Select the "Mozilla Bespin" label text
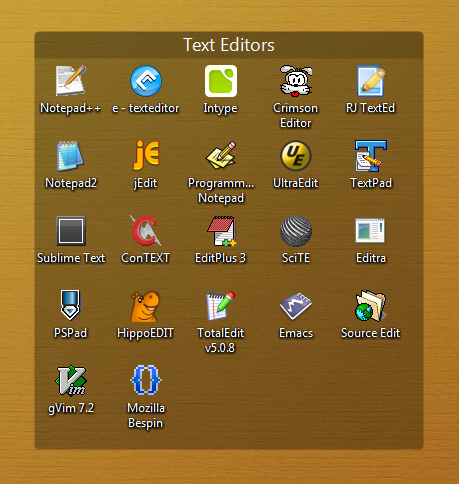The image size is (459, 484). tap(146, 416)
